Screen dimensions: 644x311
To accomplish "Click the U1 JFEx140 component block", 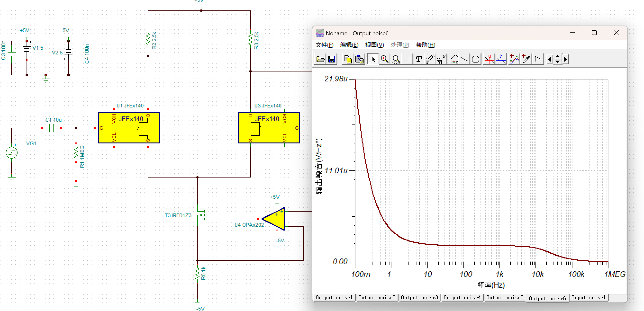I will [x=129, y=128].
